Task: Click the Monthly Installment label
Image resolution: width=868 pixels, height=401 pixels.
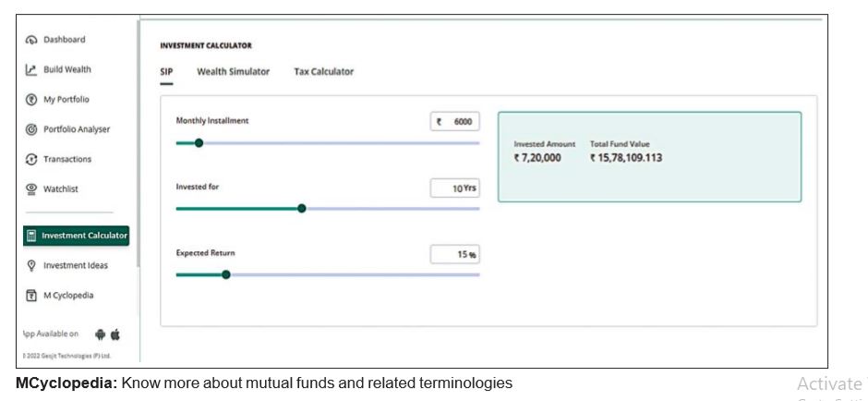Action: coord(212,121)
